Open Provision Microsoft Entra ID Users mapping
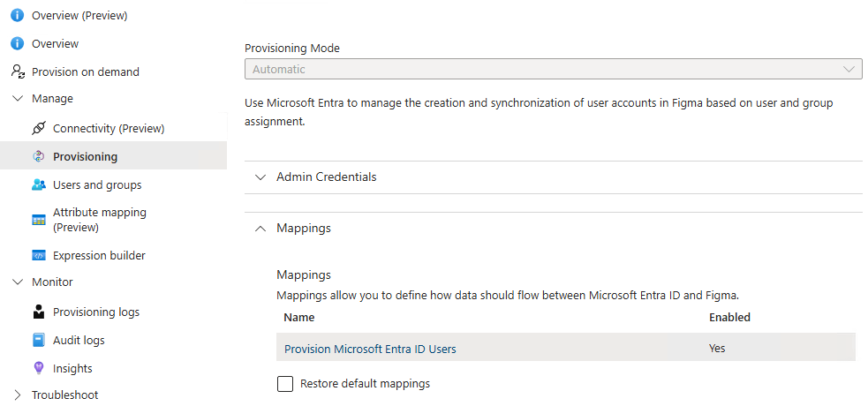This screenshot has width=868, height=406. point(370,349)
